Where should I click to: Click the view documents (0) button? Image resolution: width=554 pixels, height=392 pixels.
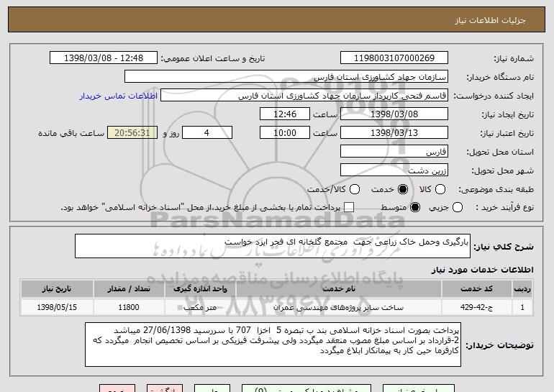pyautogui.click(x=306, y=388)
